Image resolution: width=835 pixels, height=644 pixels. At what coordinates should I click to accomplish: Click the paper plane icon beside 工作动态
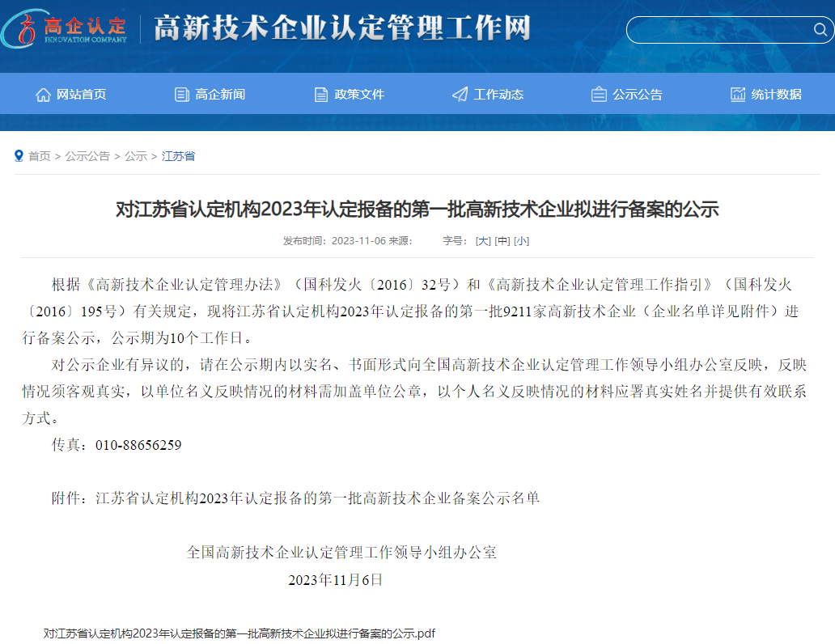tap(460, 95)
